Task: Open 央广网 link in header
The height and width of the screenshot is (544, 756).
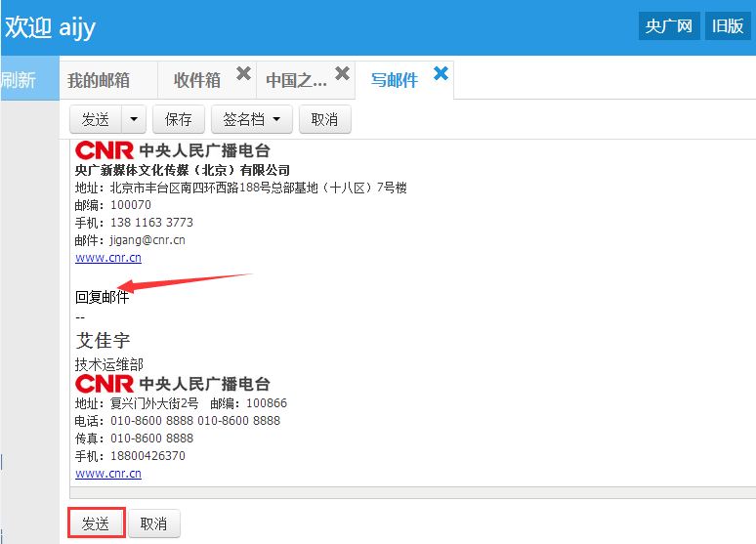Action: pos(669,26)
